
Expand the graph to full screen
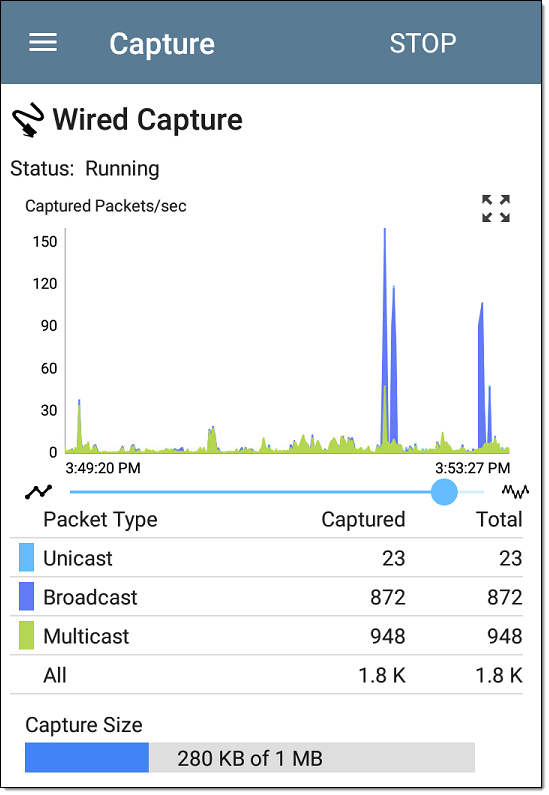496,208
